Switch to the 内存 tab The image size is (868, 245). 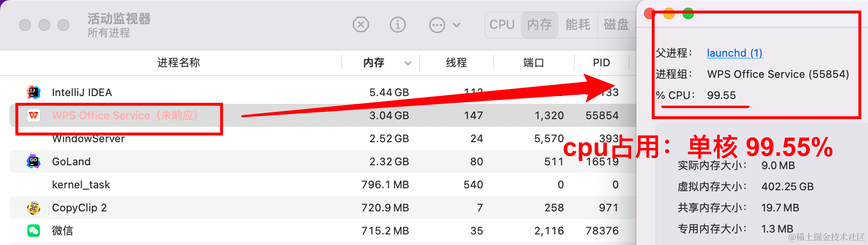(539, 24)
